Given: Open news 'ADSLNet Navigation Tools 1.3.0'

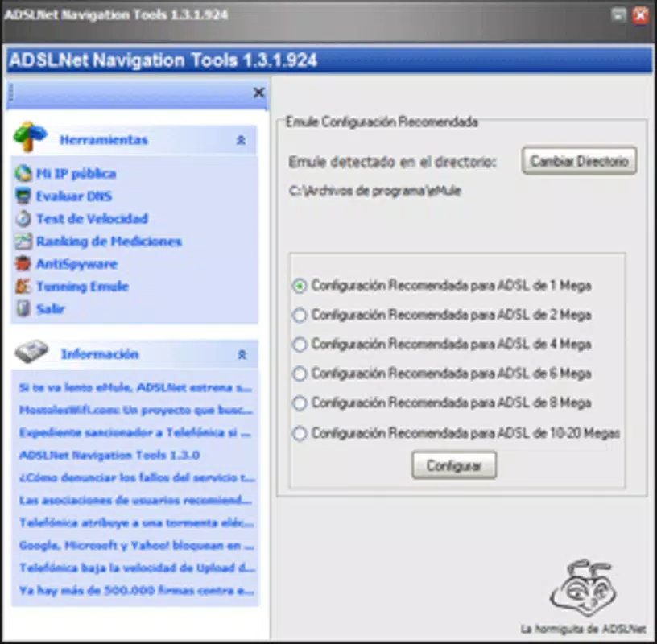Looking at the screenshot, I should tap(109, 455).
